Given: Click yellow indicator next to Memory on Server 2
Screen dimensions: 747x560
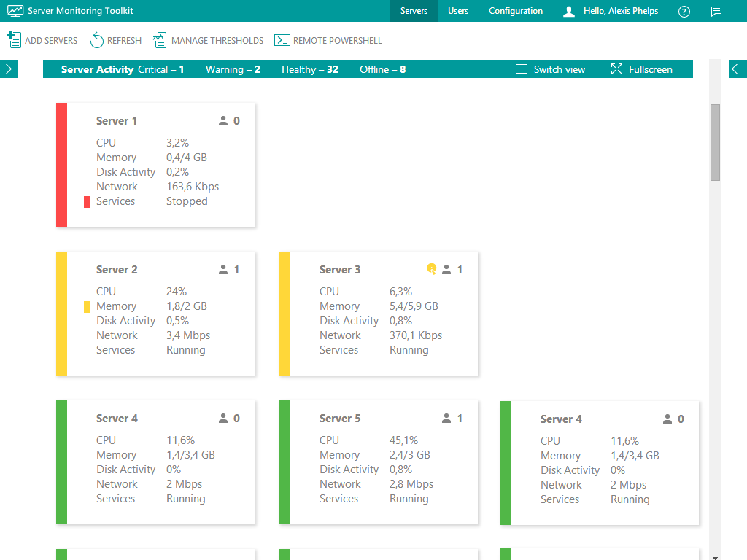Looking at the screenshot, I should click(x=87, y=307).
